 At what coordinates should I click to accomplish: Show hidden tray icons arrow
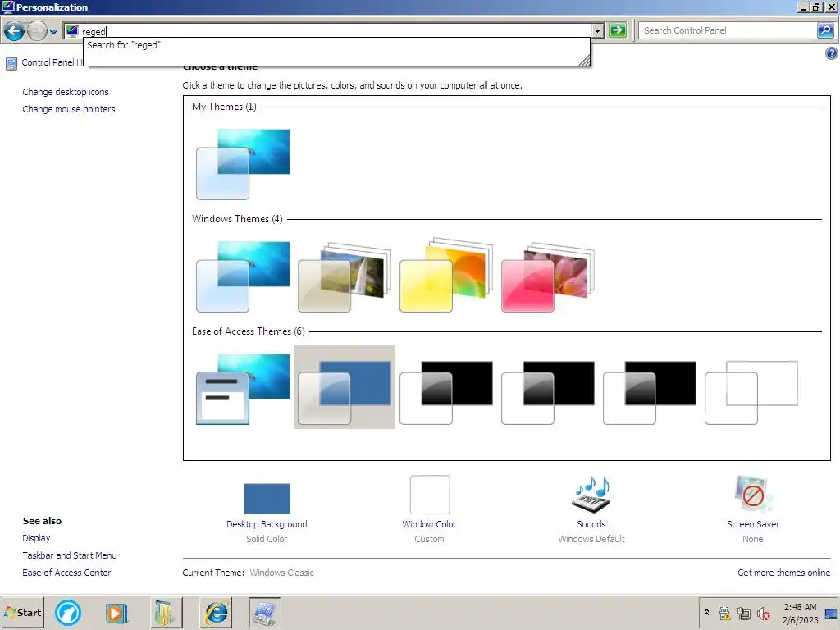[x=706, y=612]
